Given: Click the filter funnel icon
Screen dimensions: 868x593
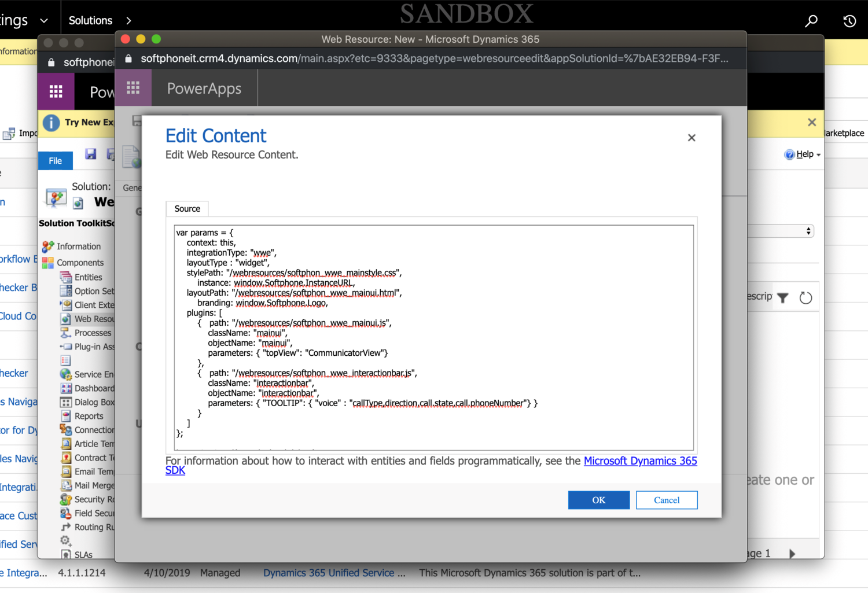Looking at the screenshot, I should [783, 298].
